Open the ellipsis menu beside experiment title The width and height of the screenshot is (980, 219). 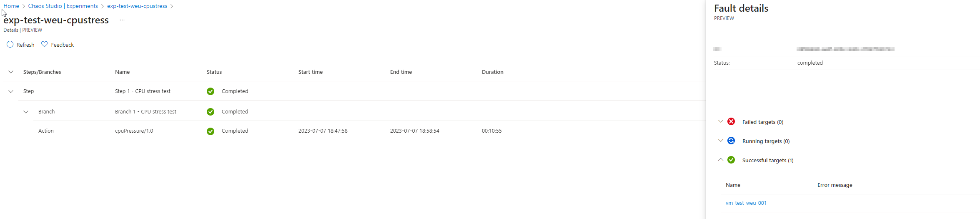point(122,20)
